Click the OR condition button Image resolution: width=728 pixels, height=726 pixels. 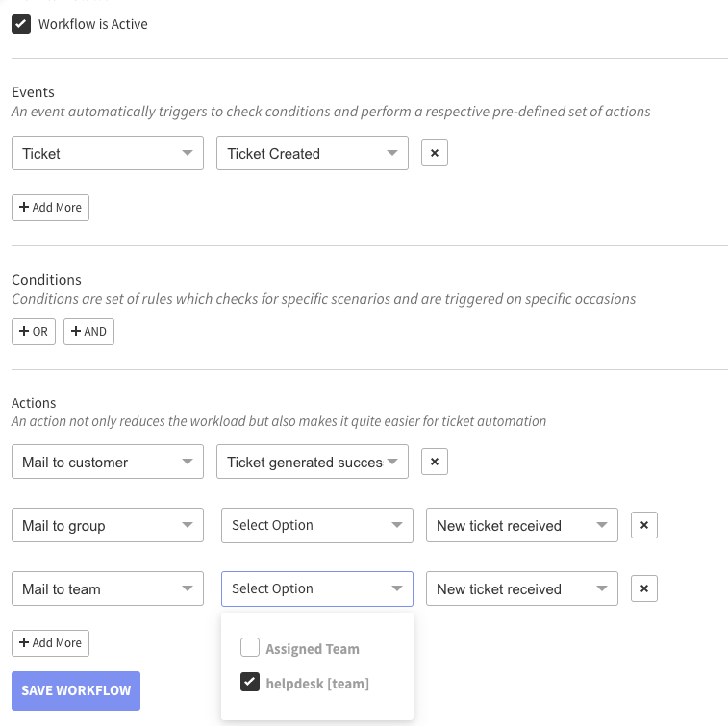(34, 332)
